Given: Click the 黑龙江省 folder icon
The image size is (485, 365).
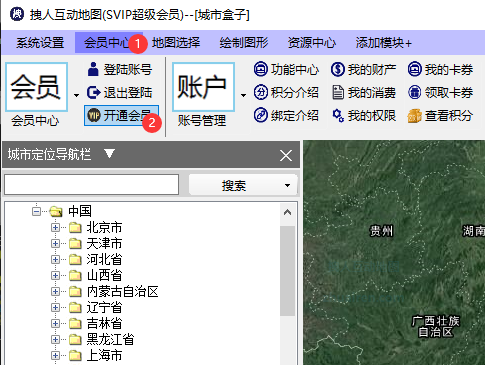Looking at the screenshot, I should coord(75,339).
